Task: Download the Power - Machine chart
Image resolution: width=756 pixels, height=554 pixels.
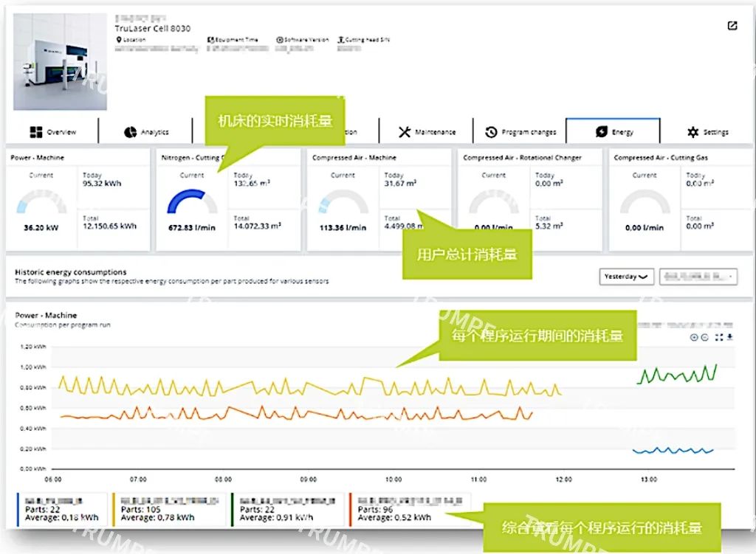Action: click(x=730, y=336)
